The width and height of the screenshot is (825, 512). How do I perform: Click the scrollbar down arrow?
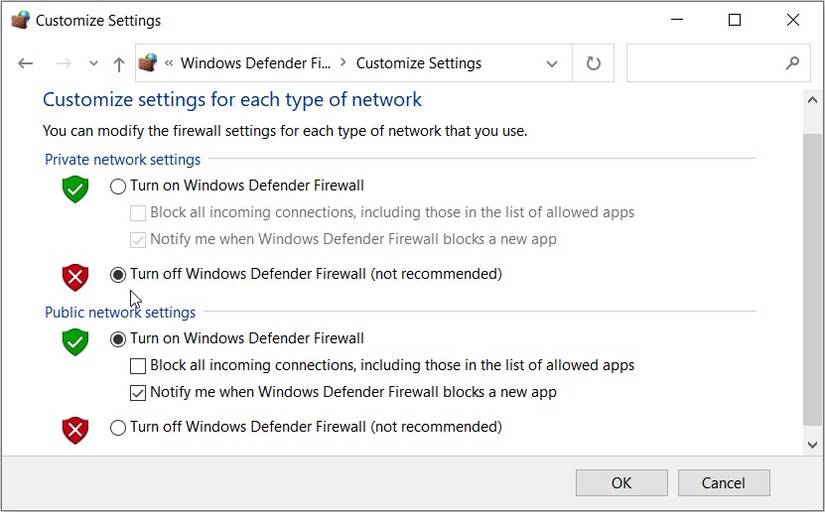[812, 445]
